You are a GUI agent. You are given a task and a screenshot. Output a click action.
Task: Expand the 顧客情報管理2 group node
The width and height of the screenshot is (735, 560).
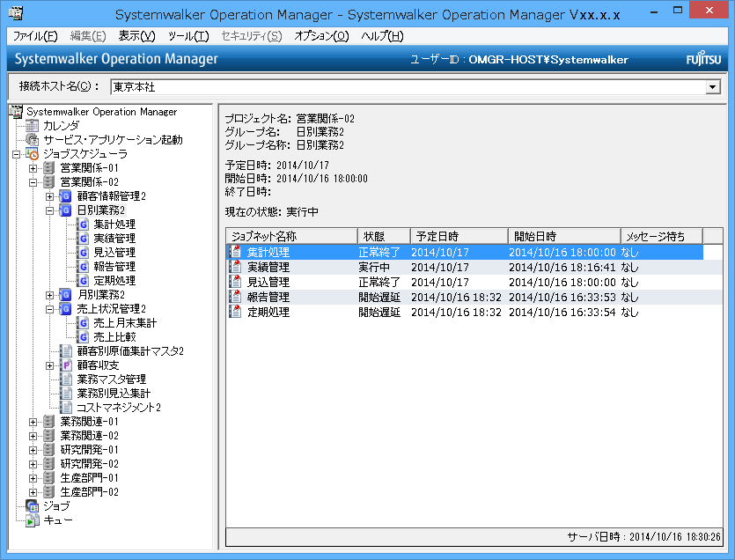click(50, 196)
